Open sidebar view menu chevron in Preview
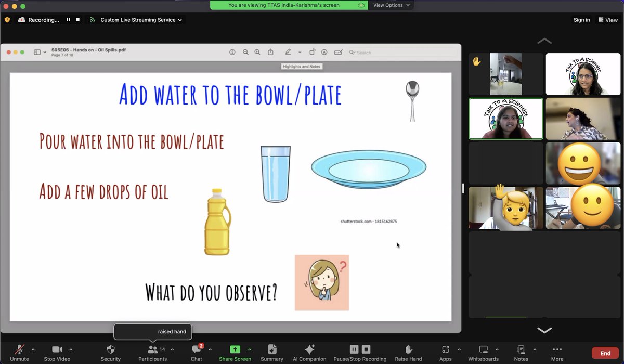Viewport: 624px width, 364px height. [45, 53]
